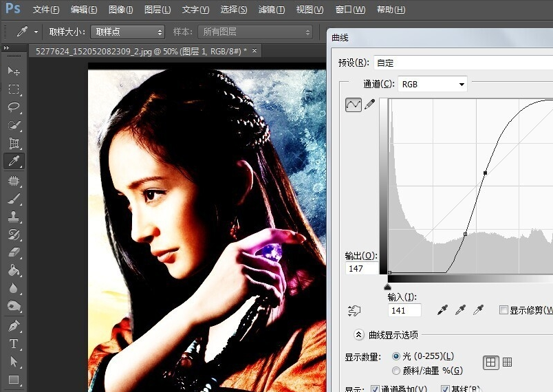553x392 pixels.
Task: Select the History Brush tool
Action: coord(14,235)
